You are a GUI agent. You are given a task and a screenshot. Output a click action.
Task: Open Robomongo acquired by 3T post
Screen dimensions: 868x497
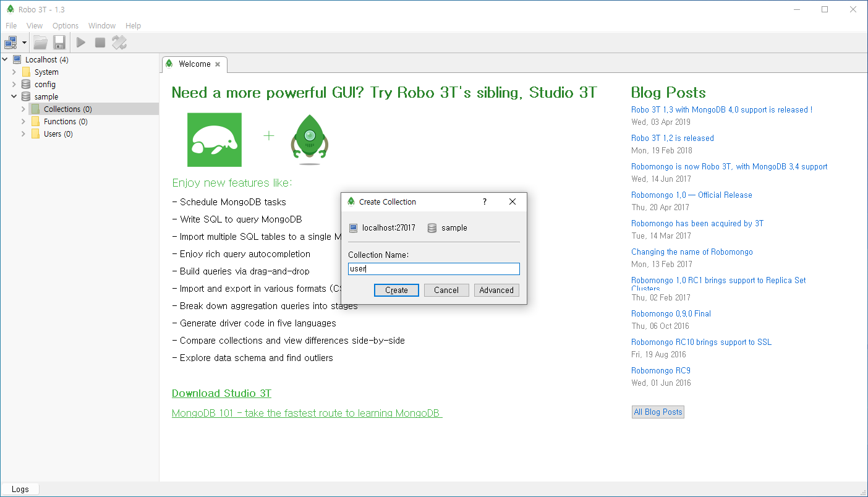(697, 223)
